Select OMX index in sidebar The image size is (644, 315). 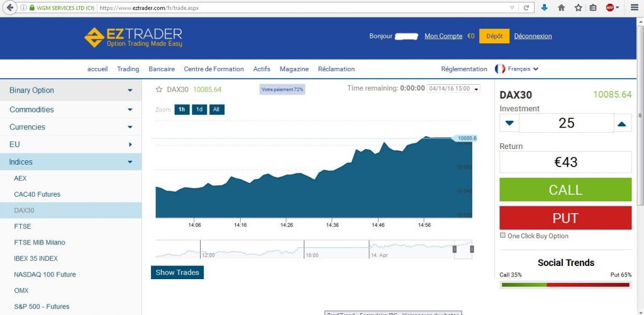click(x=70, y=290)
